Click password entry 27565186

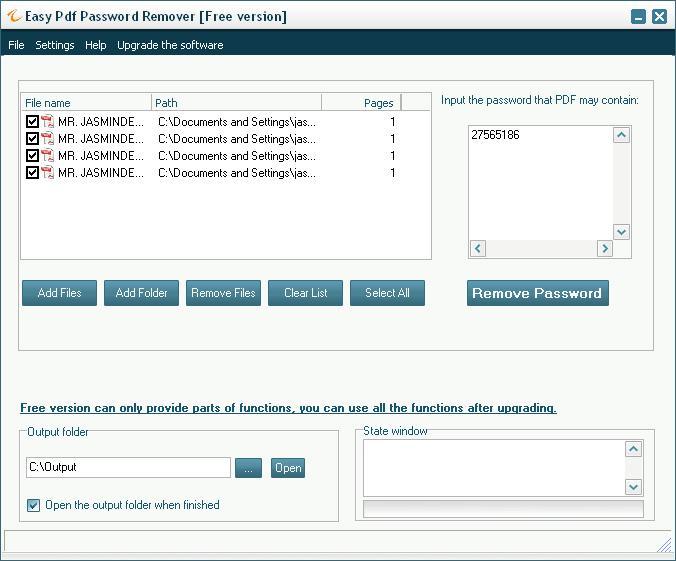(495, 135)
